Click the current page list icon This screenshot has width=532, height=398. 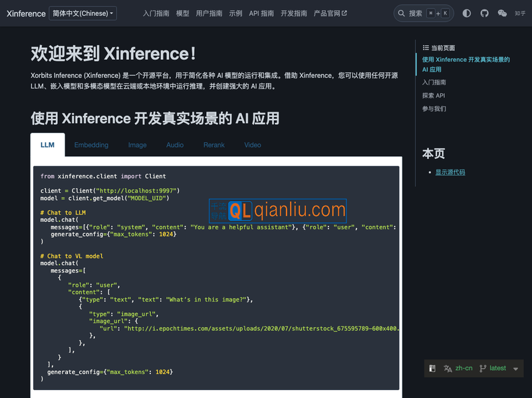coord(426,47)
